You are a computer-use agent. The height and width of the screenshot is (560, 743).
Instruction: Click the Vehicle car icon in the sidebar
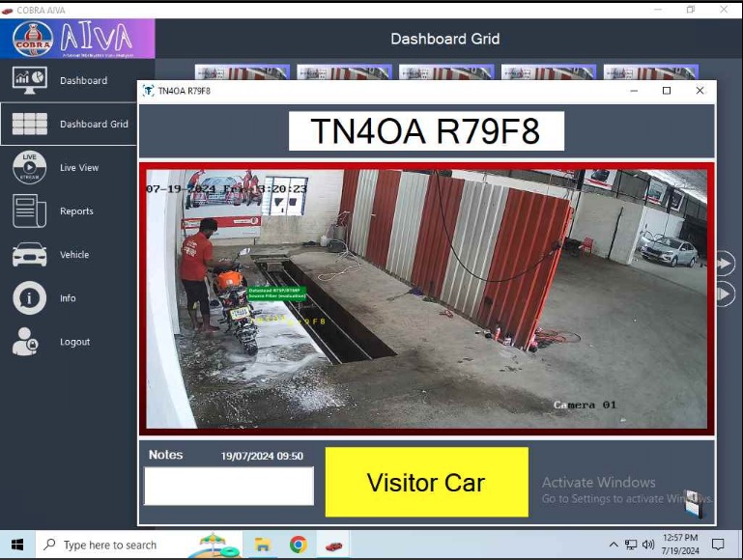click(x=29, y=255)
